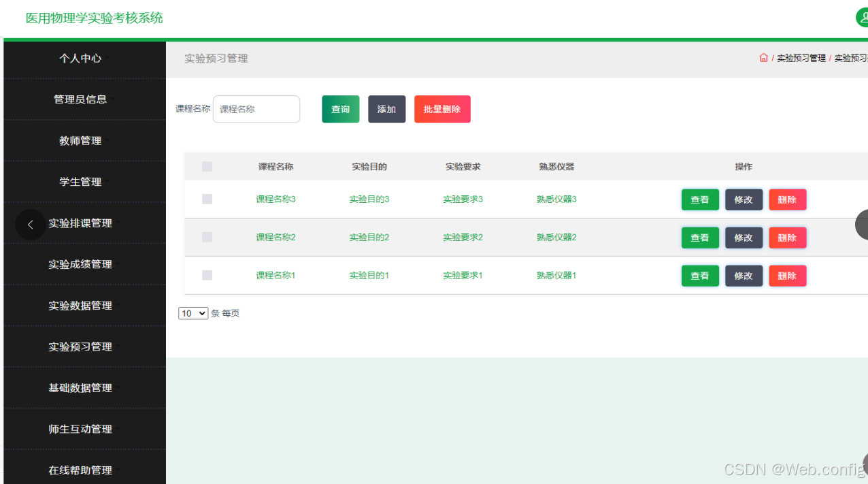Click the cell 课程名称1

click(276, 276)
